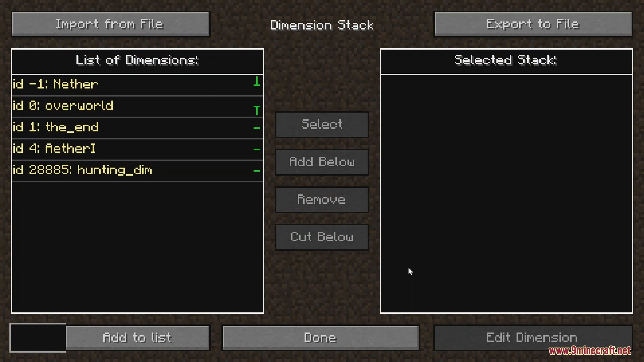Click the Import from File button
644x362 pixels.
(110, 24)
